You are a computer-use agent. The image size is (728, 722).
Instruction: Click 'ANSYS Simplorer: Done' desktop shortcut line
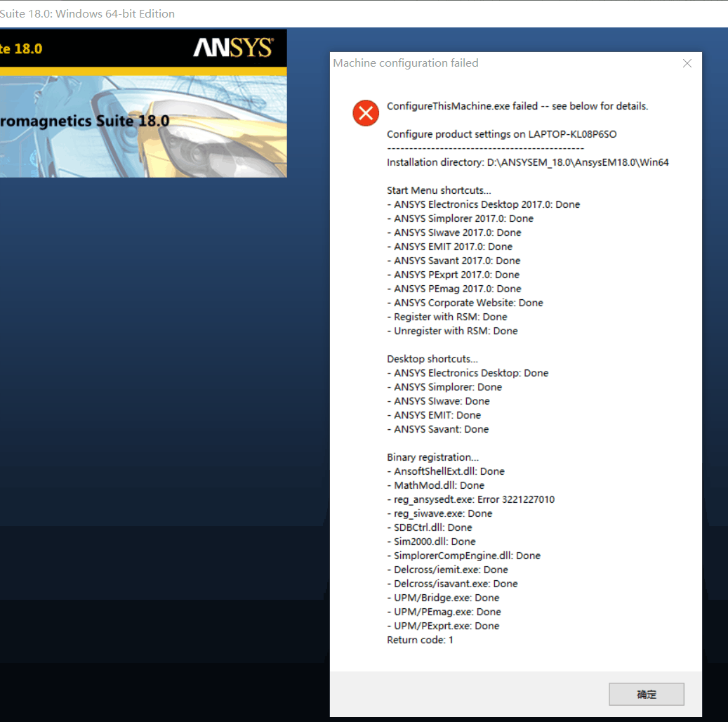pos(444,387)
